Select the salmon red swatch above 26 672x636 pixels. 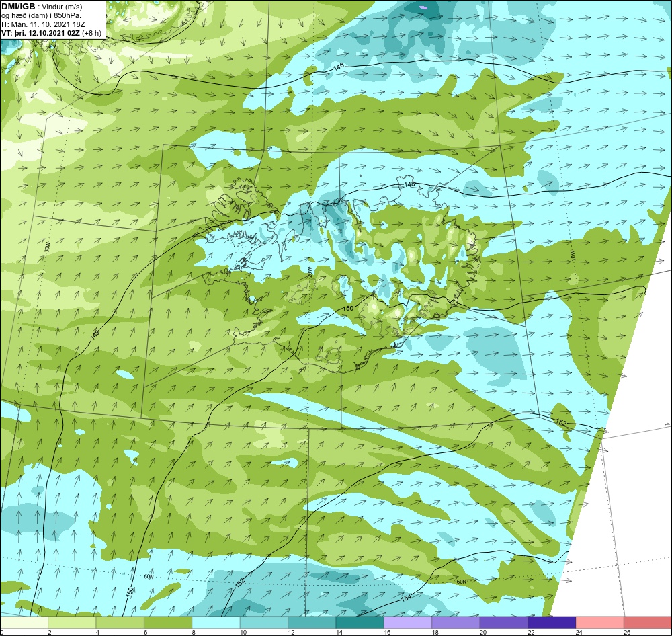(x=648, y=623)
